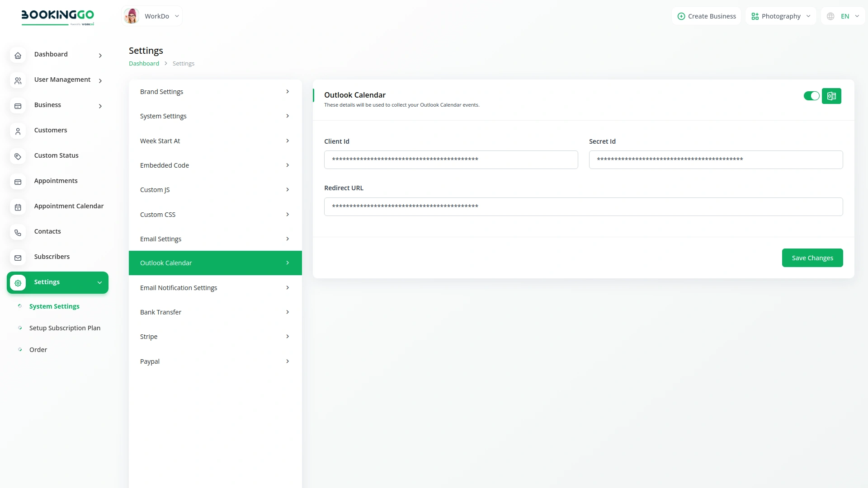Click the green Outlook Calendar sync icon

[831, 96]
